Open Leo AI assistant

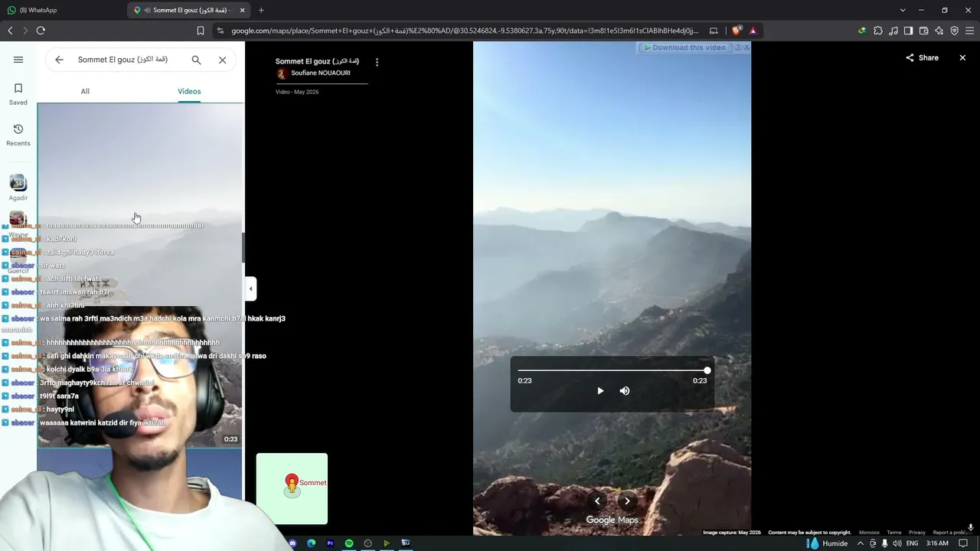tap(939, 31)
